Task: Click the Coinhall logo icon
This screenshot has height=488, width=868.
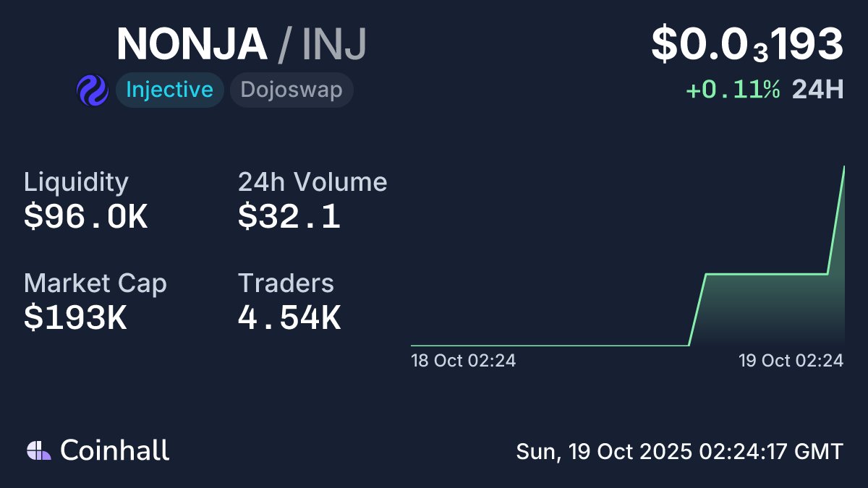Action: click(38, 450)
